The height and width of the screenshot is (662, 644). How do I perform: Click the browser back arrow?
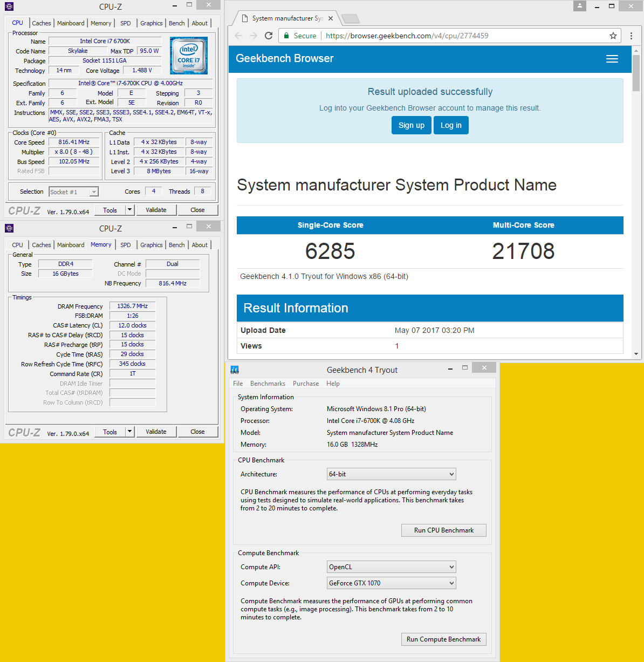239,36
